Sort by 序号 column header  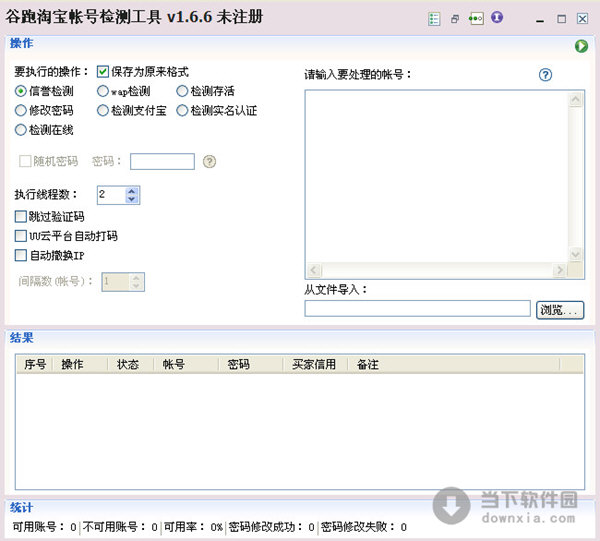[x=35, y=364]
